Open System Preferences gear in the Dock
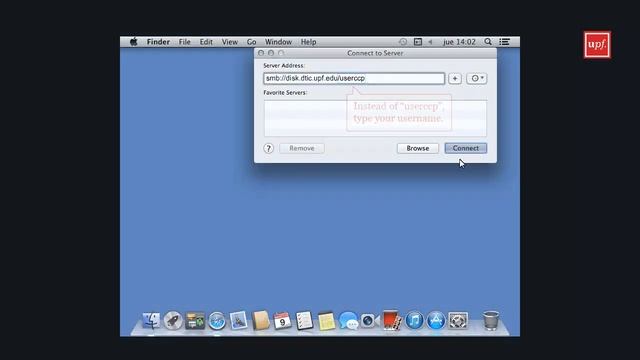This screenshot has height=360, width=640. tap(458, 320)
